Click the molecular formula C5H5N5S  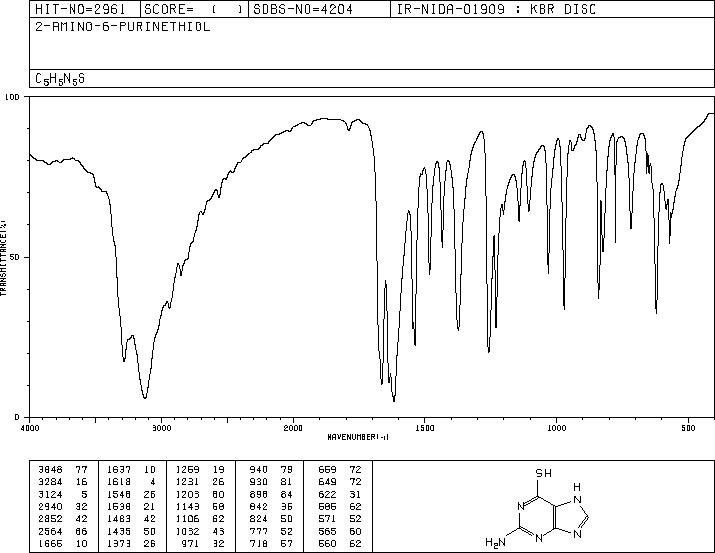60,79
